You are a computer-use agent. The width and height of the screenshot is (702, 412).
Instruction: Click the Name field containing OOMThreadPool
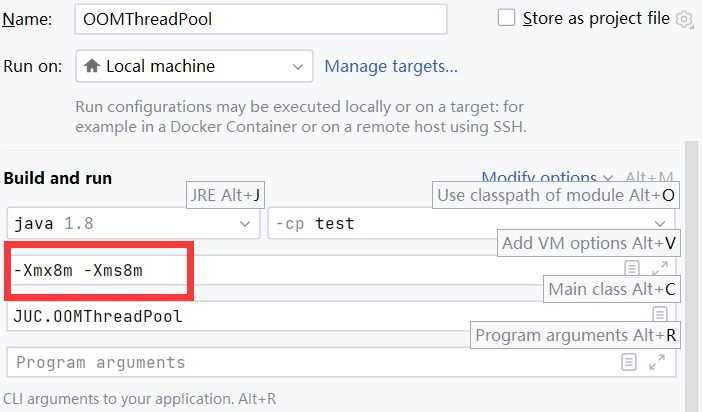tap(261, 19)
